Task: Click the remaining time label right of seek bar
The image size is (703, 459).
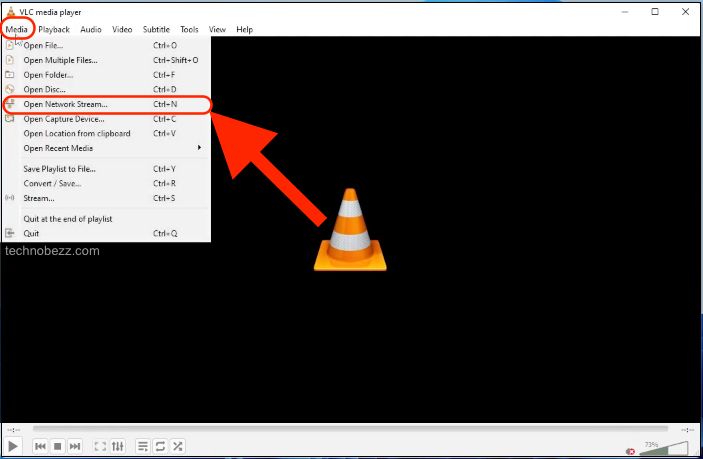Action: 687,429
